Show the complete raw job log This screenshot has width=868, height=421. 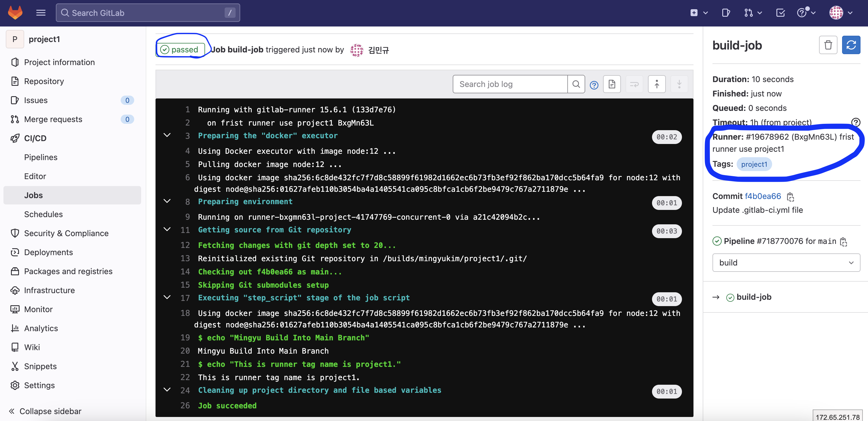point(612,84)
